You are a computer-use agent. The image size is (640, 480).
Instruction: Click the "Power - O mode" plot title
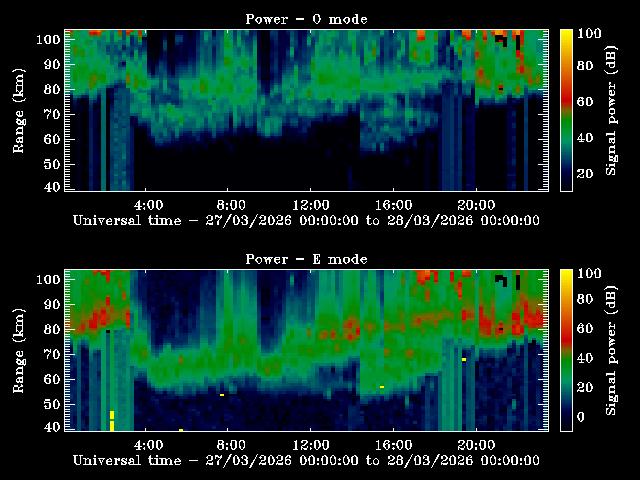coord(306,19)
